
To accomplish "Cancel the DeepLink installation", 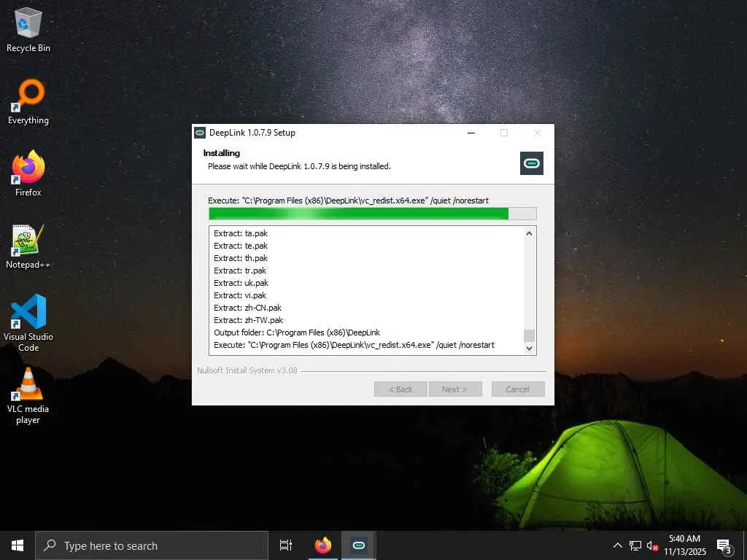I will pyautogui.click(x=518, y=389).
